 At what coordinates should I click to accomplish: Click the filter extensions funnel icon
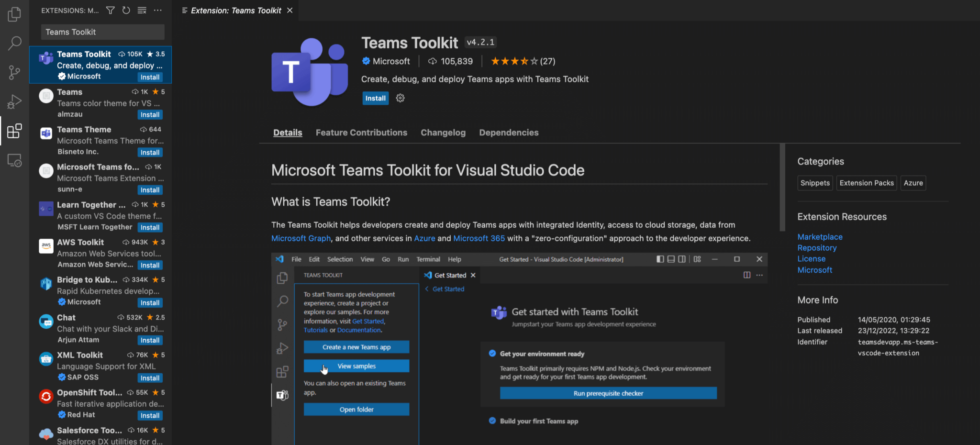[110, 10]
